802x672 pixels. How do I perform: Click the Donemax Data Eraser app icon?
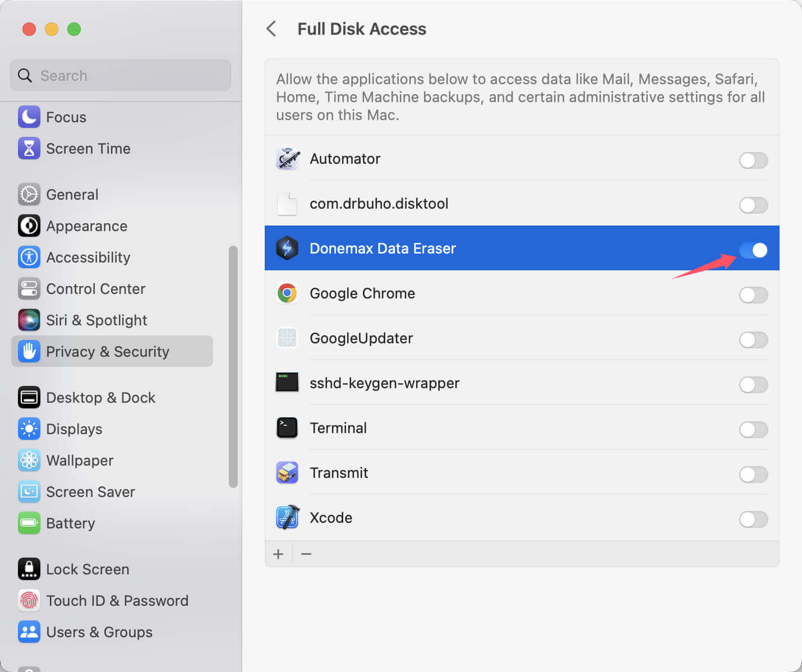tap(287, 248)
